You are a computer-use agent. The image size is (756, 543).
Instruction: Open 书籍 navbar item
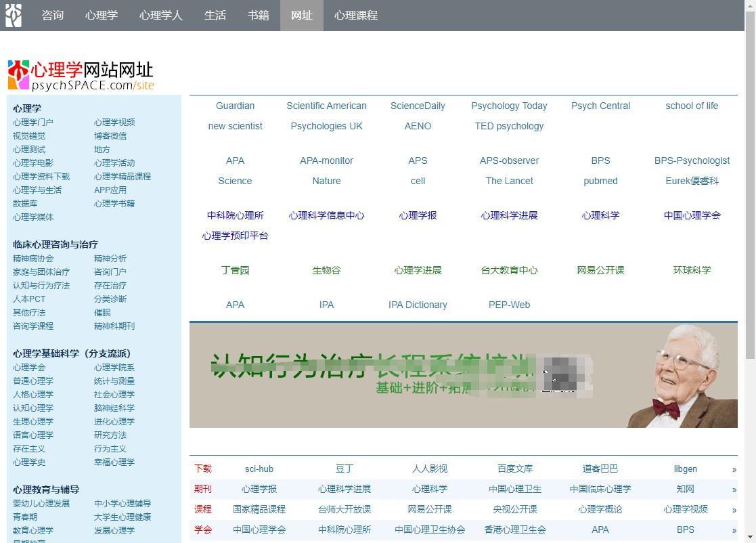click(259, 16)
